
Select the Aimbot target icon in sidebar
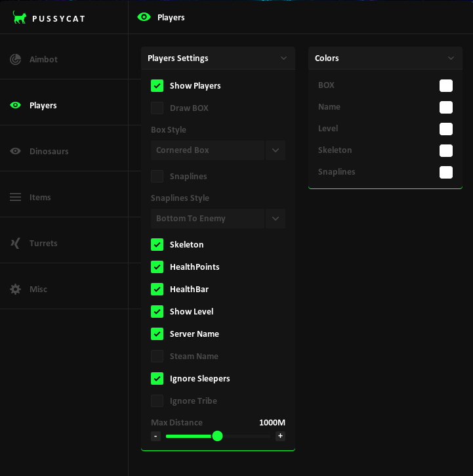[15, 59]
